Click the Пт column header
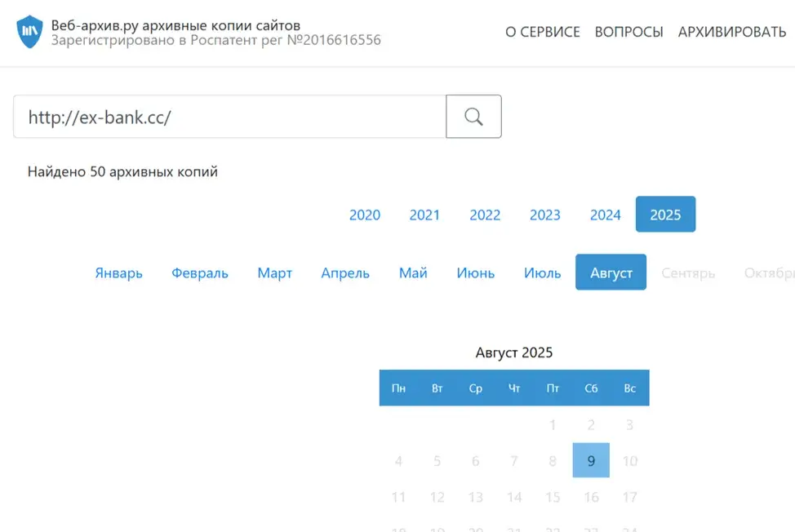The image size is (795, 532). click(x=553, y=388)
